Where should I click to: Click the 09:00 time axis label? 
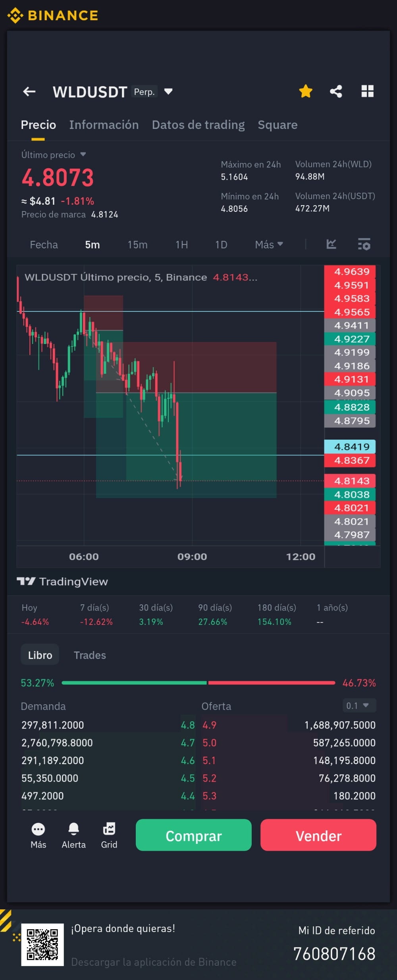pos(192,557)
